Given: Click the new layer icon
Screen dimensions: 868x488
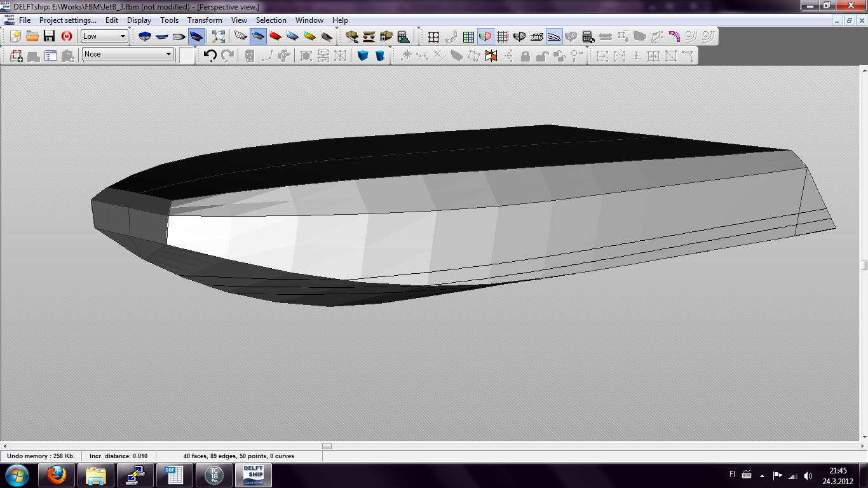Looking at the screenshot, I should coord(17,56).
